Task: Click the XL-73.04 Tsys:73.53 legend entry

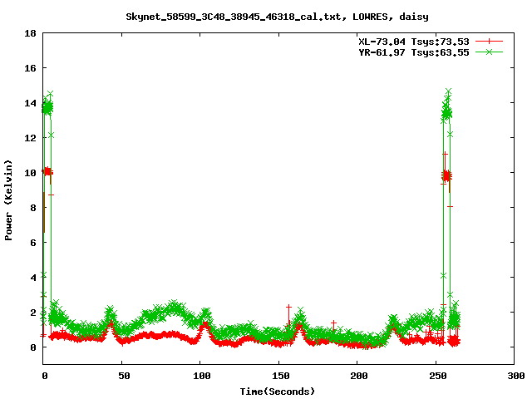Action: pyautogui.click(x=414, y=42)
